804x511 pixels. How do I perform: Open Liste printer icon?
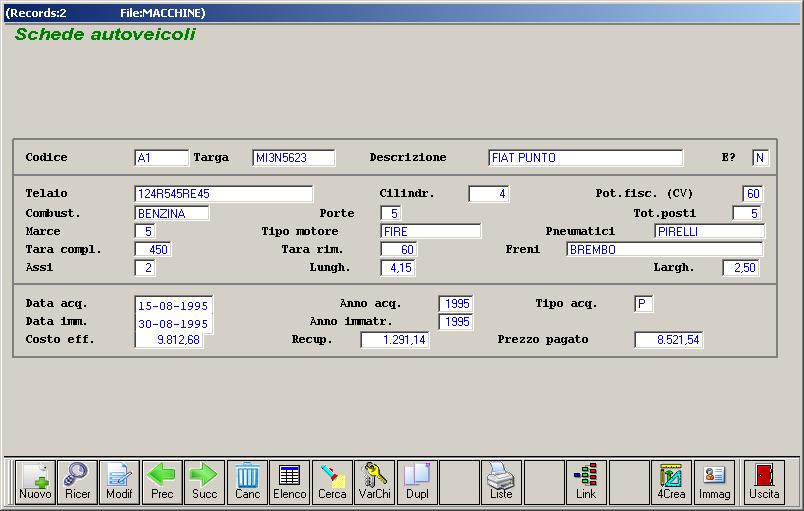pyautogui.click(x=501, y=482)
